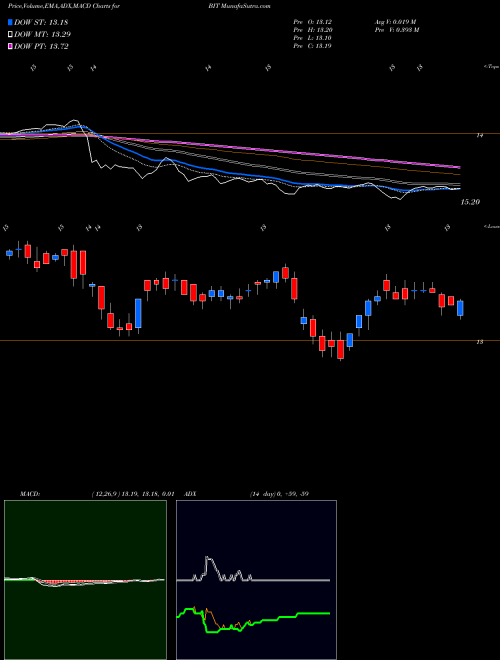
Task: Click the '15.20' price label
Action: [470, 202]
